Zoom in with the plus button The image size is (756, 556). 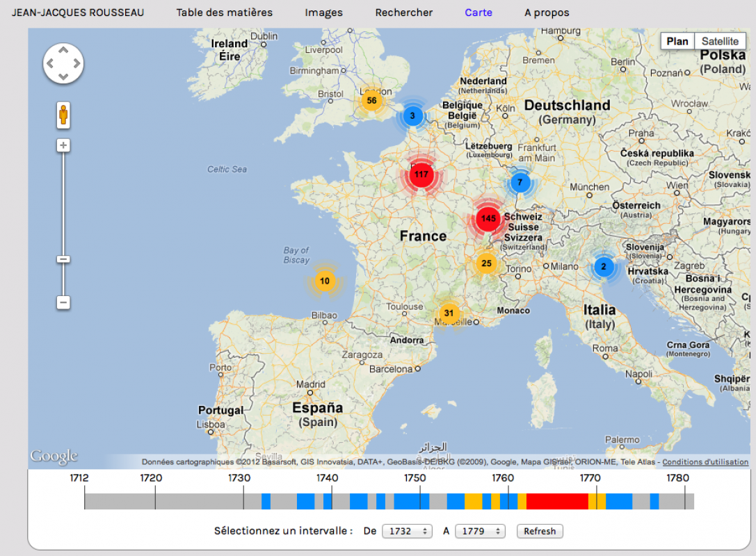click(x=63, y=145)
